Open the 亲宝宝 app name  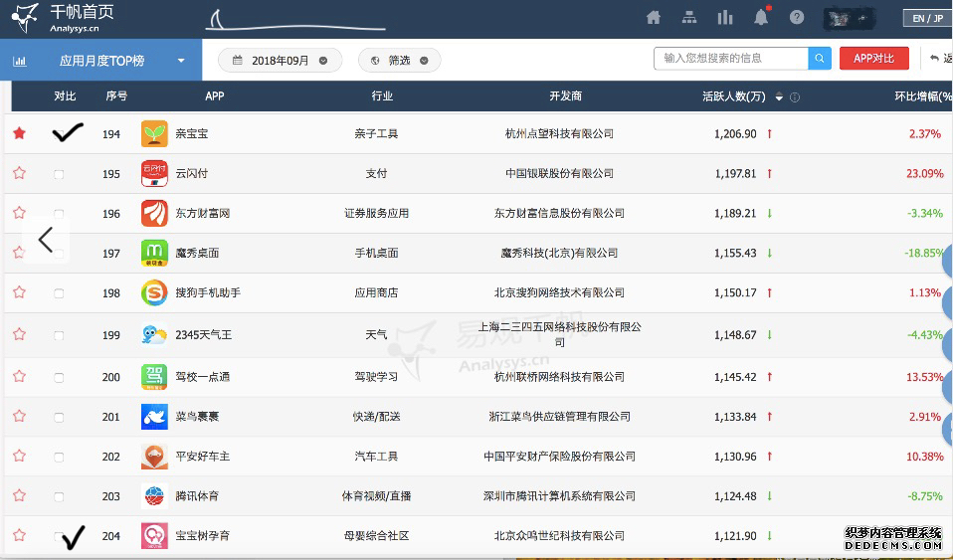pyautogui.click(x=191, y=133)
